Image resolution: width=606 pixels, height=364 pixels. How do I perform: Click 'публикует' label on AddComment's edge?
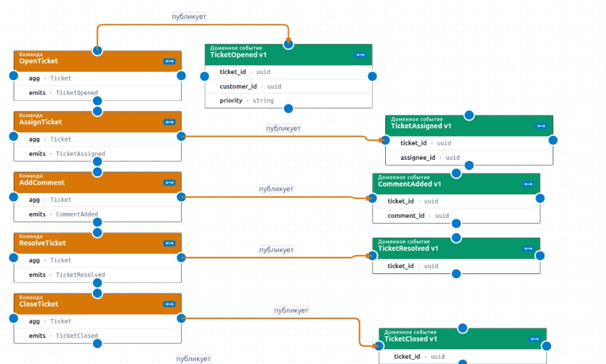(x=276, y=189)
